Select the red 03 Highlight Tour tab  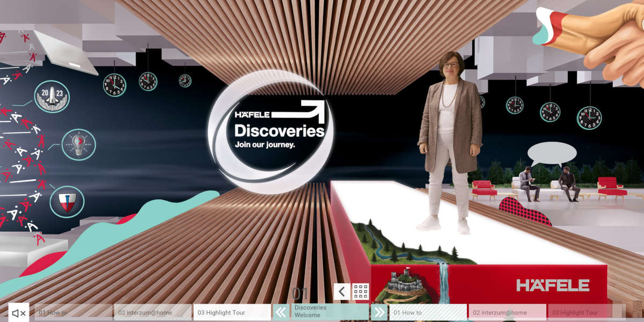click(x=587, y=312)
